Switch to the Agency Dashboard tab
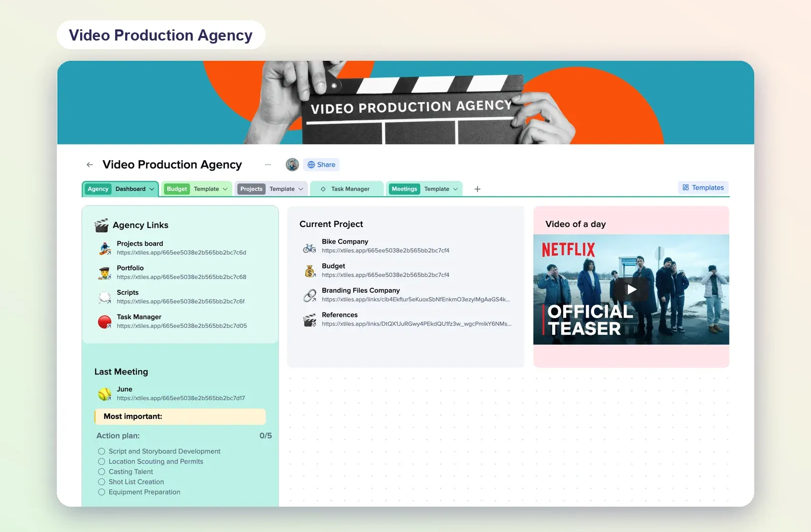The width and height of the screenshot is (811, 532). click(x=120, y=189)
